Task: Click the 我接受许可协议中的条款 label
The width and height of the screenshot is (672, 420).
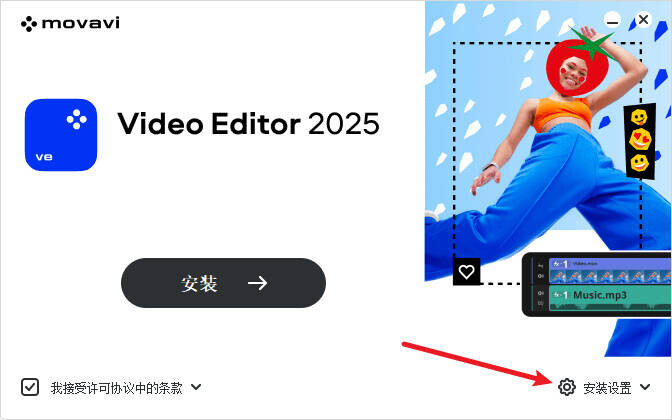Action: pyautogui.click(x=117, y=388)
